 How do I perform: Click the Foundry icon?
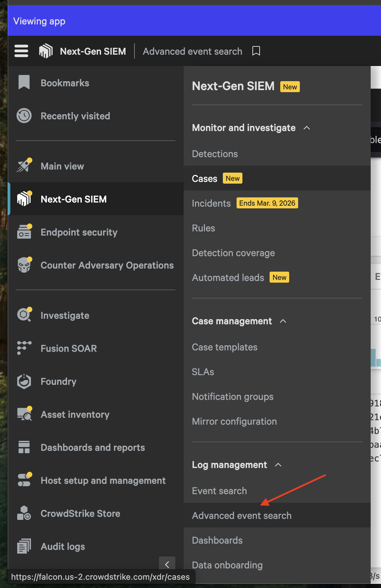coord(24,381)
